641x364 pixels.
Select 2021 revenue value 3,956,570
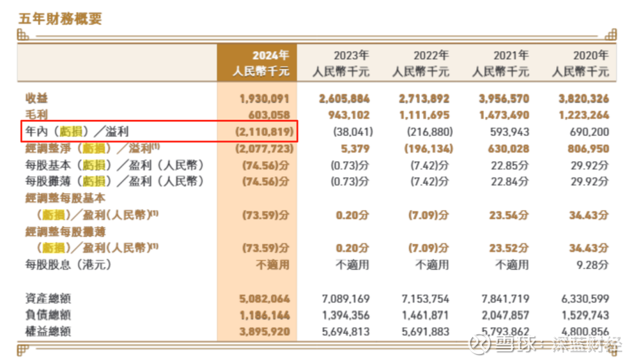(x=504, y=99)
